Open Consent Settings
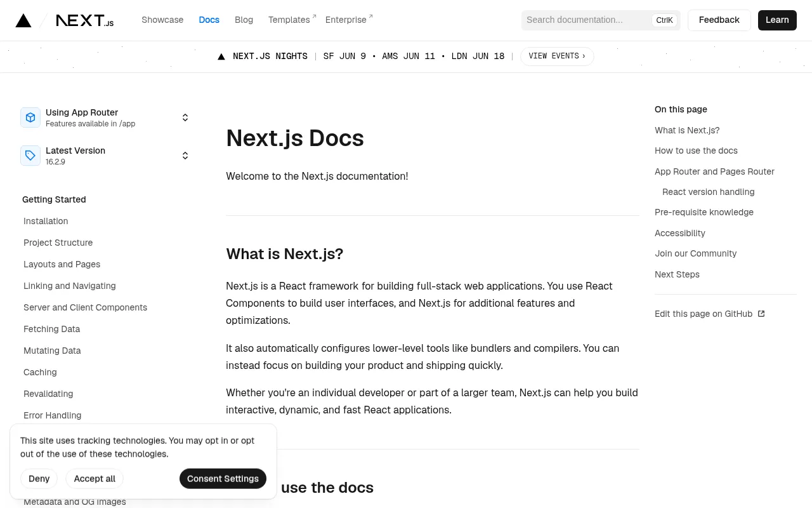 [x=223, y=479]
